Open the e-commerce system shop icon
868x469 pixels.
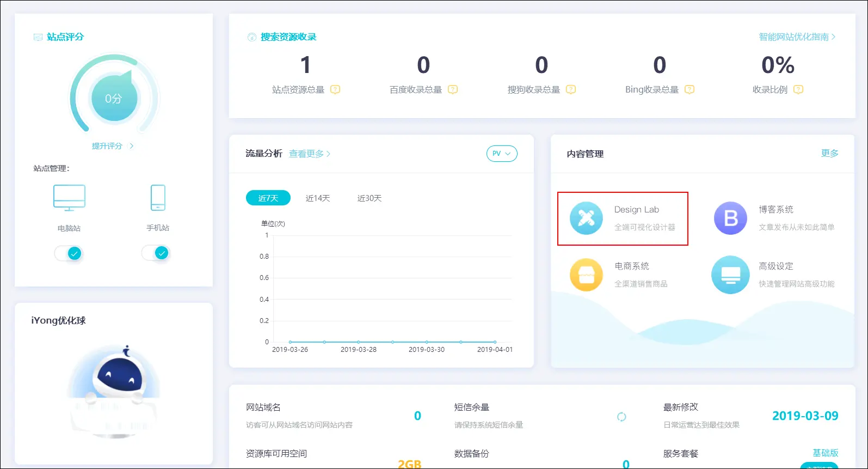(586, 275)
